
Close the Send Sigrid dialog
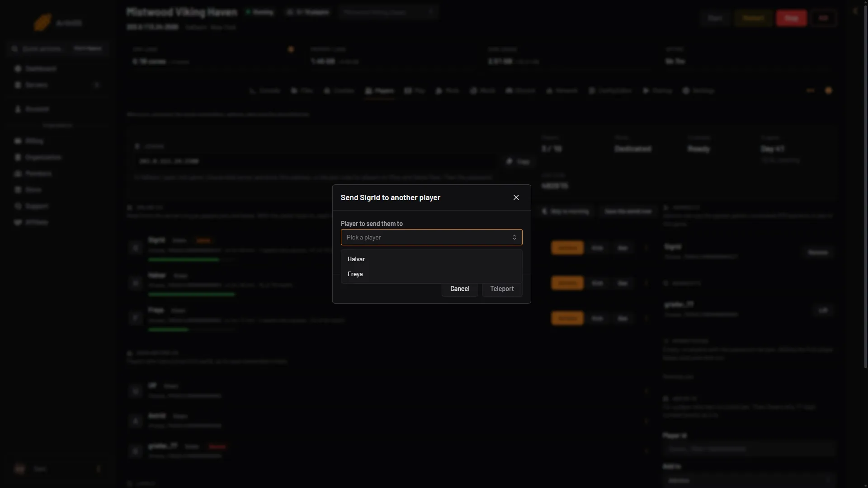coord(516,197)
